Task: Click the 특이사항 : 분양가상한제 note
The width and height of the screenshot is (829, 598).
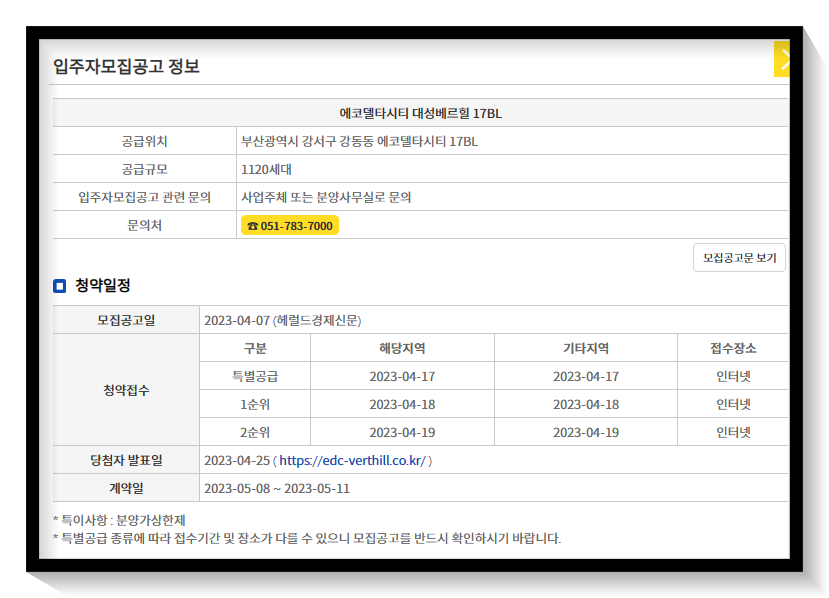Action: [x=119, y=520]
